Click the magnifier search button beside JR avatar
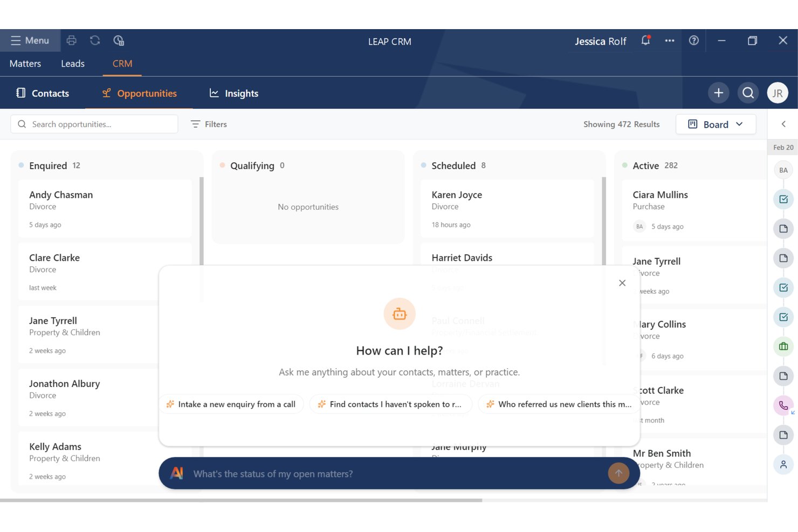This screenshot has width=798, height=532. pyautogui.click(x=748, y=93)
